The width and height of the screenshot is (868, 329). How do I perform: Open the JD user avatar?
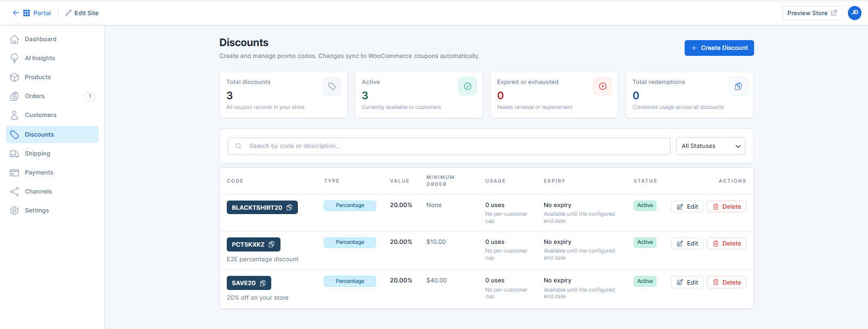[x=854, y=13]
